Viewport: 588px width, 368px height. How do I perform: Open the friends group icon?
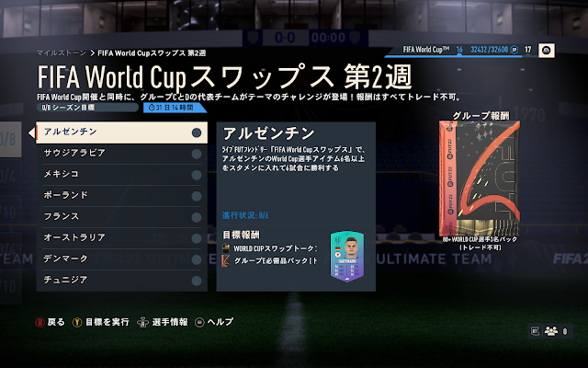click(551, 331)
